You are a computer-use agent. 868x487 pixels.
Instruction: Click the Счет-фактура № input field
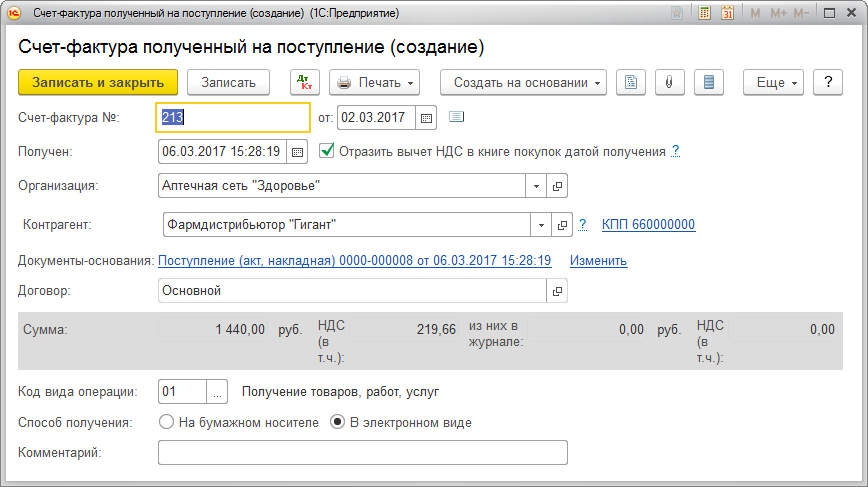tap(232, 117)
